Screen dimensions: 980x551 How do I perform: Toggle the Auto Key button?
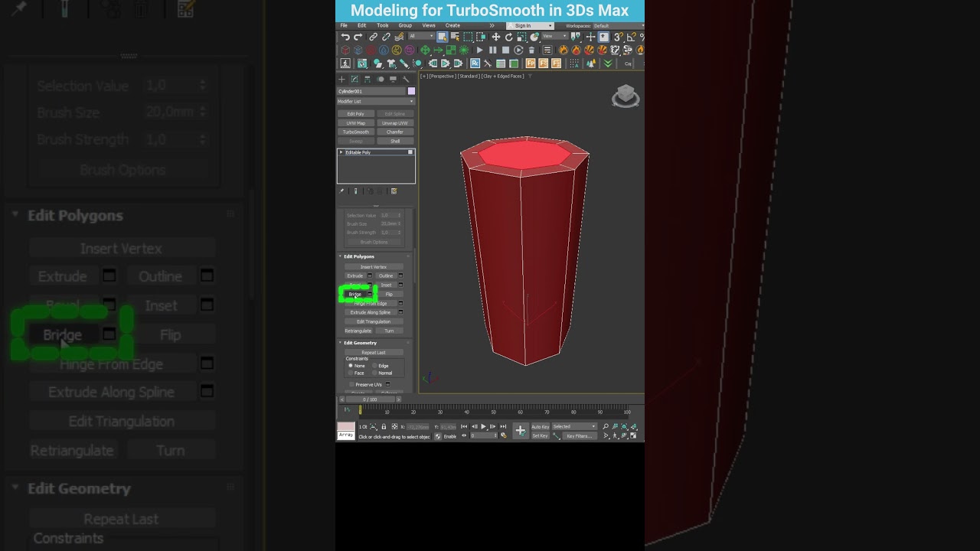541,426
